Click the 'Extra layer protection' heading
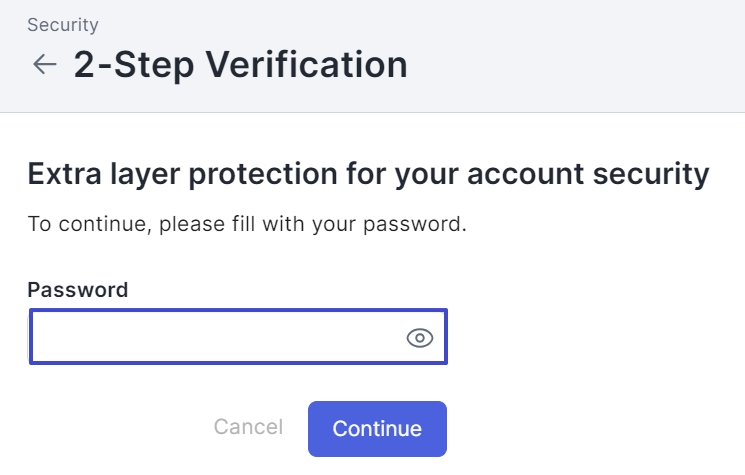This screenshot has height=475, width=745. click(368, 174)
